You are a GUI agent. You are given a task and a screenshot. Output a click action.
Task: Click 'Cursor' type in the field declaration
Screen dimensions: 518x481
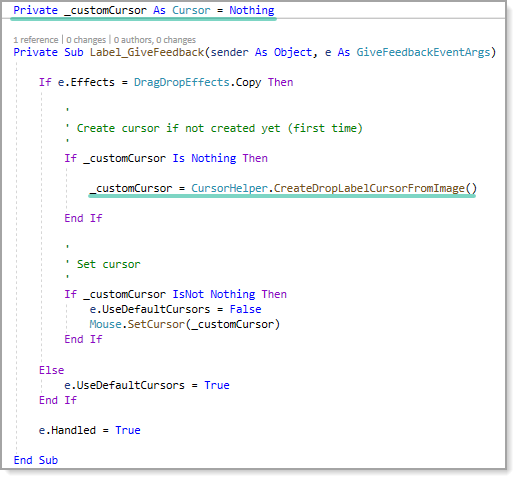point(191,10)
